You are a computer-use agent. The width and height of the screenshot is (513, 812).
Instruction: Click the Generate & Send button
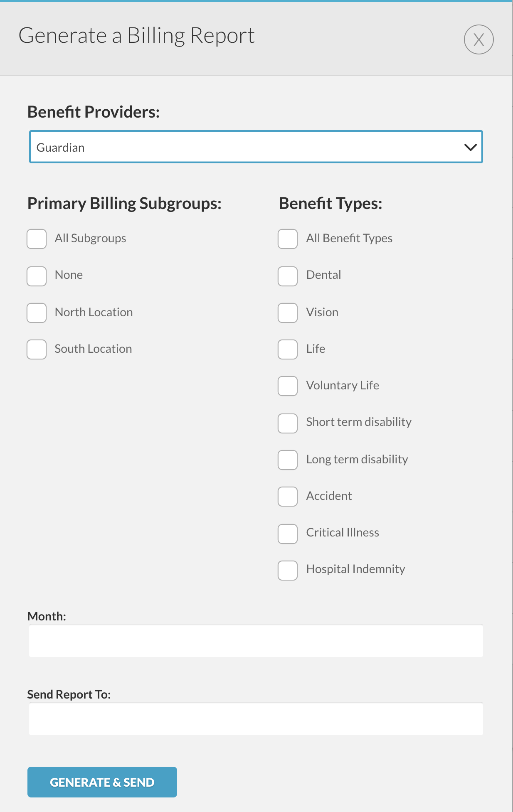tap(102, 782)
